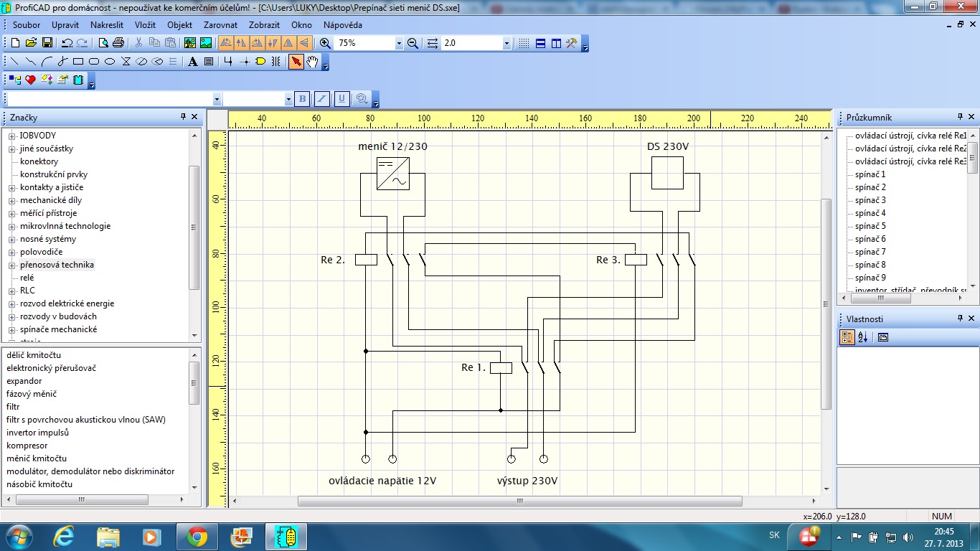The height and width of the screenshot is (551, 980).
Task: Click the zoom out magnifier icon
Action: point(413,43)
